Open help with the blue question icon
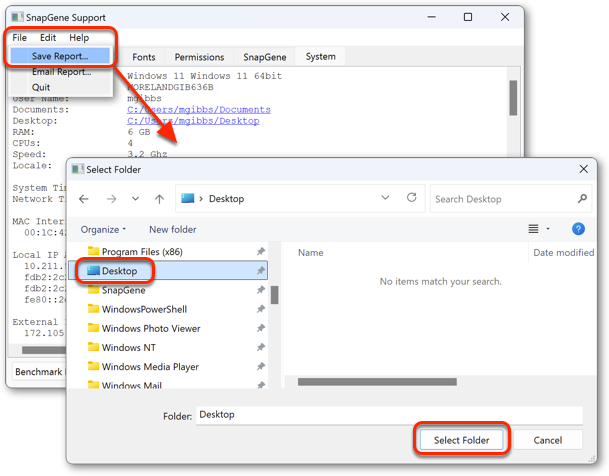 pos(578,229)
